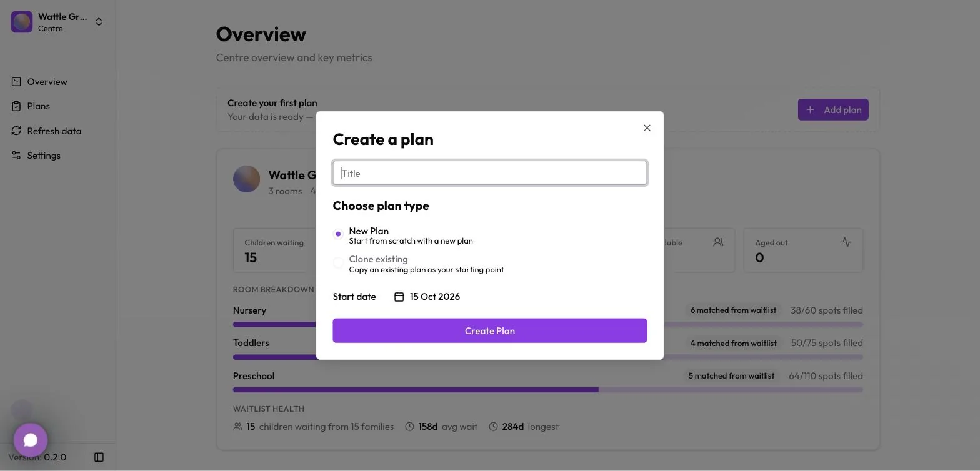
Task: Open the Overview sidebar item
Action: pyautogui.click(x=47, y=82)
